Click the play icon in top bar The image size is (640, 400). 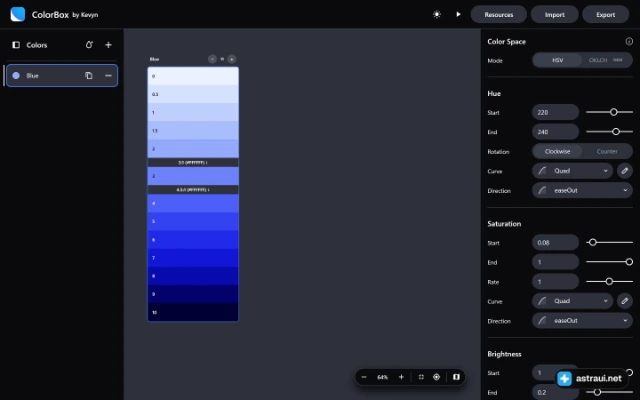[458, 14]
